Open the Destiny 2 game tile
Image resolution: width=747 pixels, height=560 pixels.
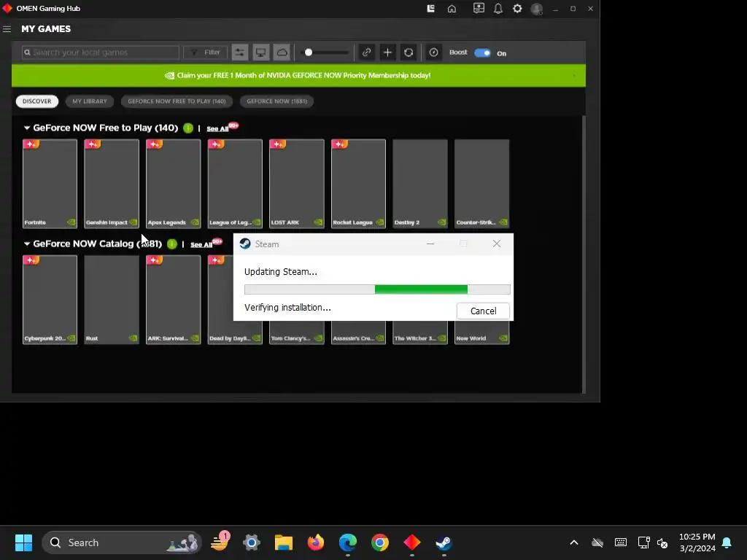click(420, 184)
